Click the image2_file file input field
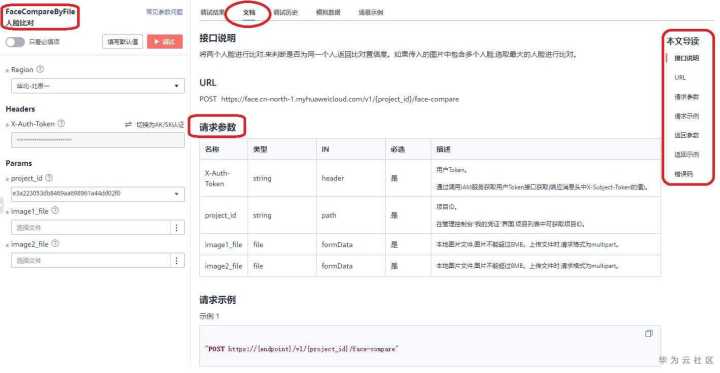Image resolution: width=720 pixels, height=373 pixels. (x=91, y=260)
